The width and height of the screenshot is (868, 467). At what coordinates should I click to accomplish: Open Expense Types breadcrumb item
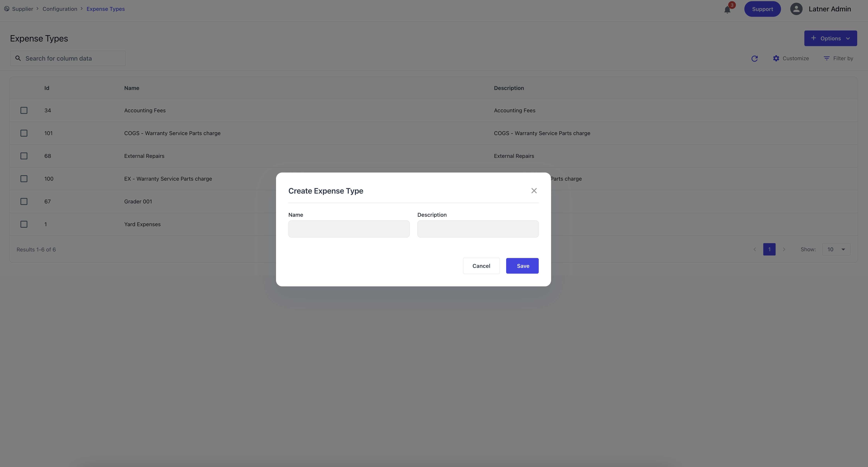click(106, 9)
